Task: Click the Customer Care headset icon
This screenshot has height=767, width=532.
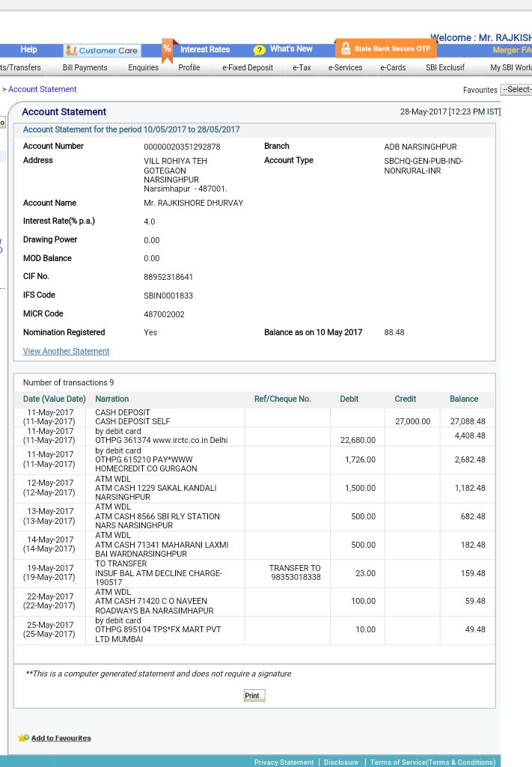Action: [71, 50]
